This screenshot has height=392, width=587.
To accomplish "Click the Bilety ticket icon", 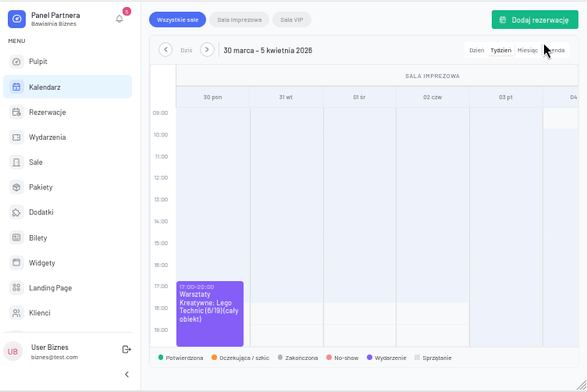I will (16, 237).
